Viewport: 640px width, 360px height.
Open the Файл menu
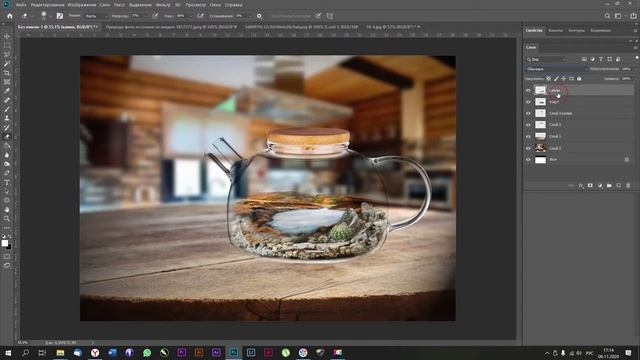click(x=21, y=5)
